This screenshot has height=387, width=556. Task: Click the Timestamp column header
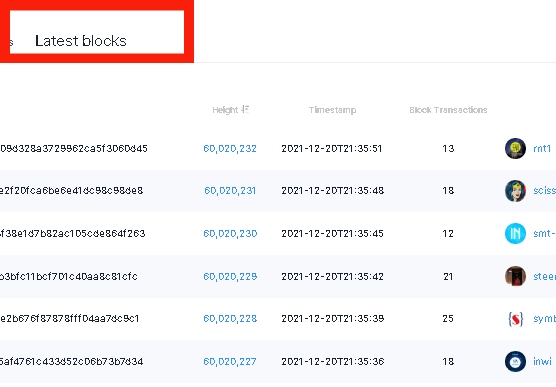332,110
